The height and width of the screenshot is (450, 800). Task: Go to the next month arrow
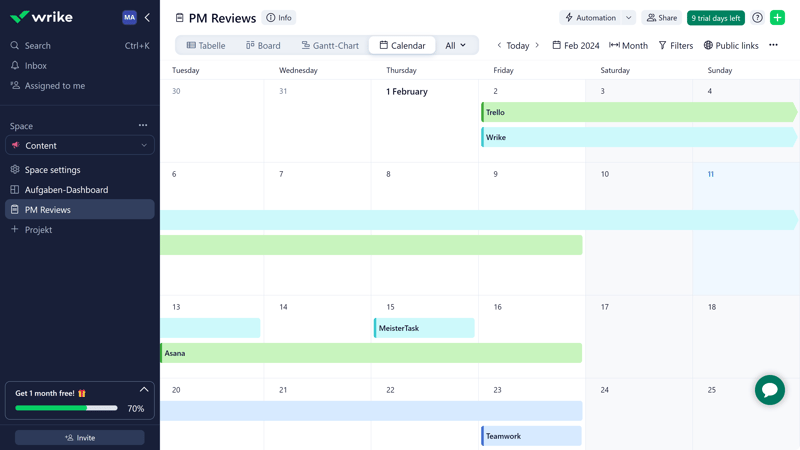click(x=537, y=45)
